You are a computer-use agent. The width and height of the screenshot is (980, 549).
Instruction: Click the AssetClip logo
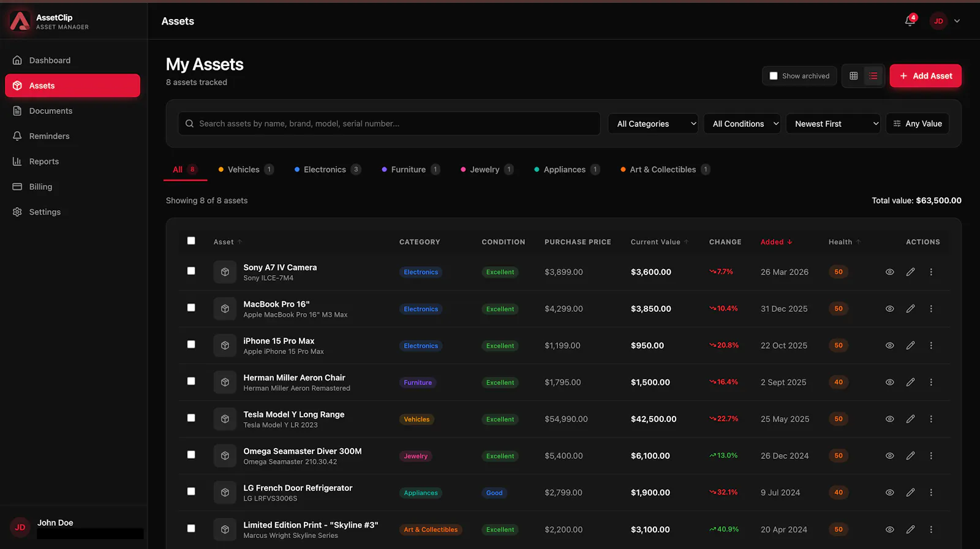click(x=20, y=21)
